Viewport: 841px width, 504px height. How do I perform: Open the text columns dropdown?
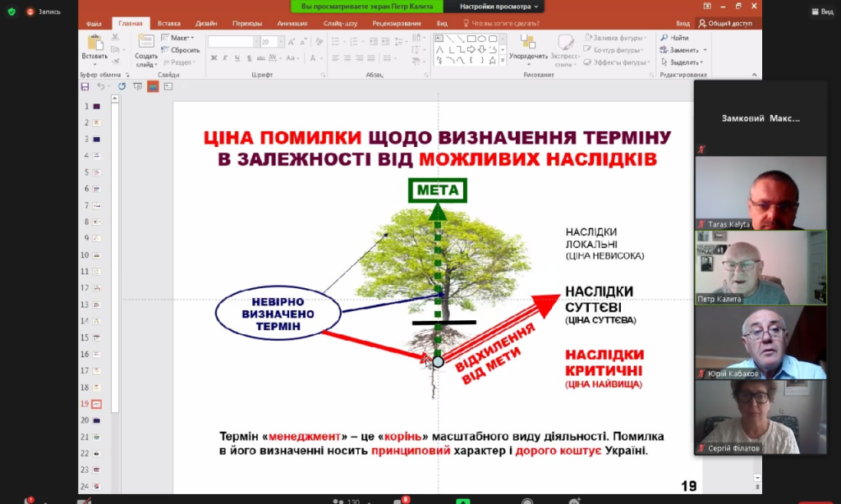click(x=389, y=58)
